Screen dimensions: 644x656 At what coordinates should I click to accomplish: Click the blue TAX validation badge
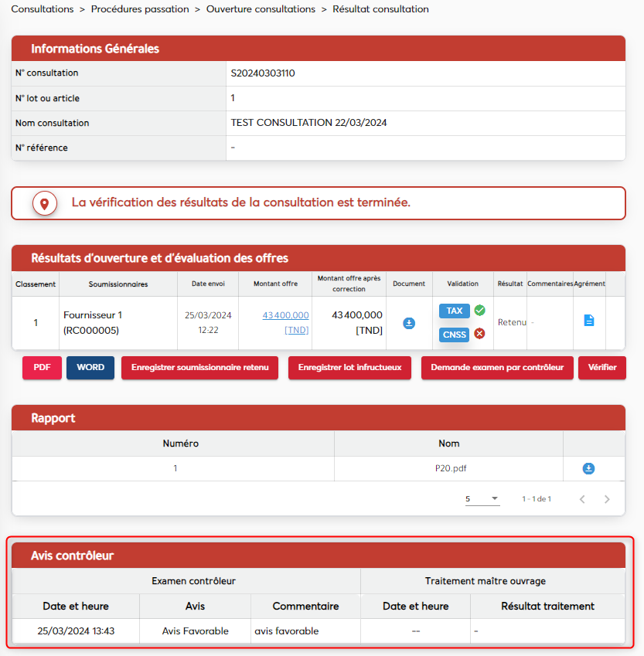[x=455, y=311]
